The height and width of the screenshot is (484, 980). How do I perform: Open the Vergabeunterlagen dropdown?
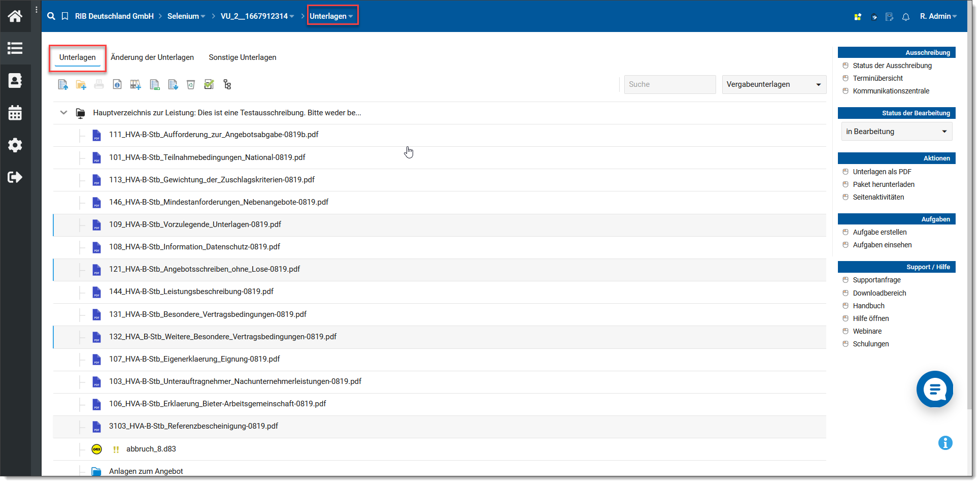[x=773, y=84]
